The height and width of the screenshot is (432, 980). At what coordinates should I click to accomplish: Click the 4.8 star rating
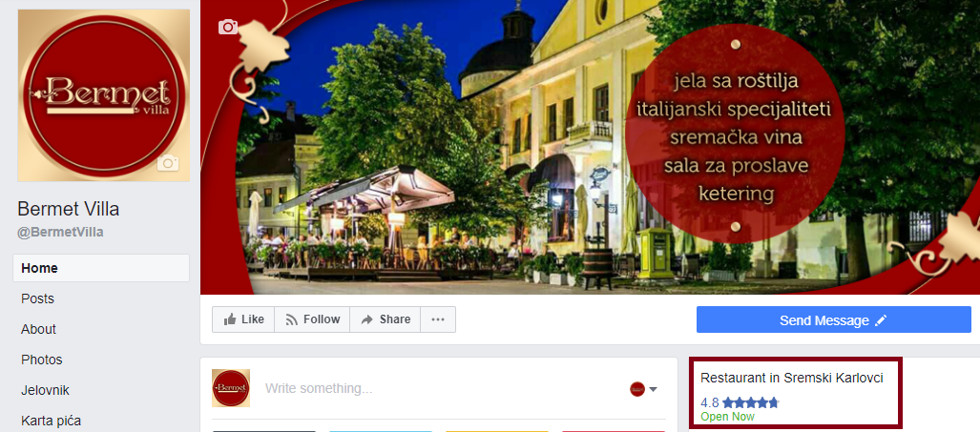[x=740, y=402]
